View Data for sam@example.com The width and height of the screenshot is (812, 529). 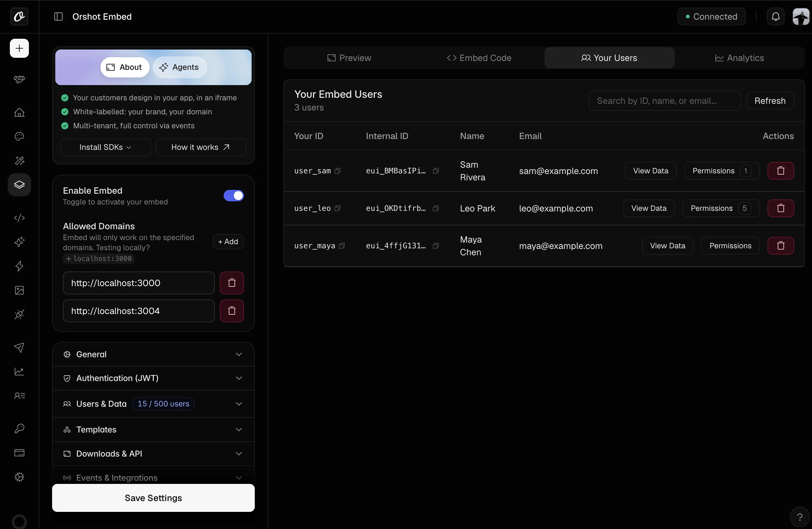point(650,171)
